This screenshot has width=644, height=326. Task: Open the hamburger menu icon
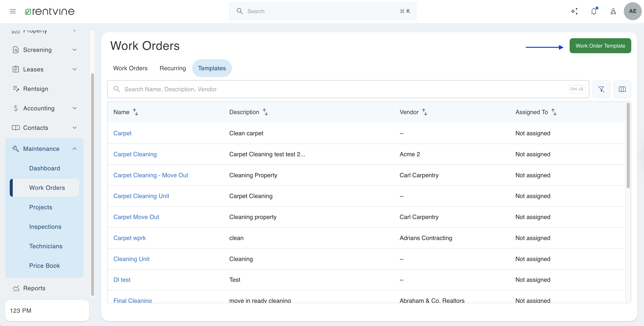coord(13,11)
